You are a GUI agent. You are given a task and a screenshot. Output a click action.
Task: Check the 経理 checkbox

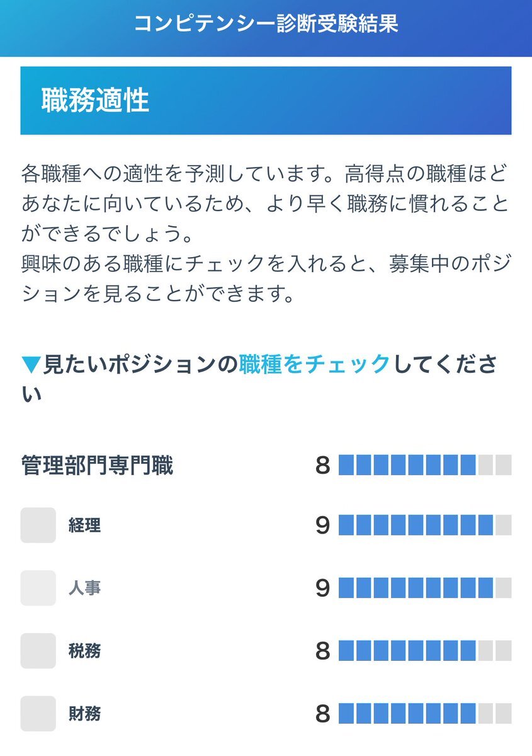click(38, 525)
